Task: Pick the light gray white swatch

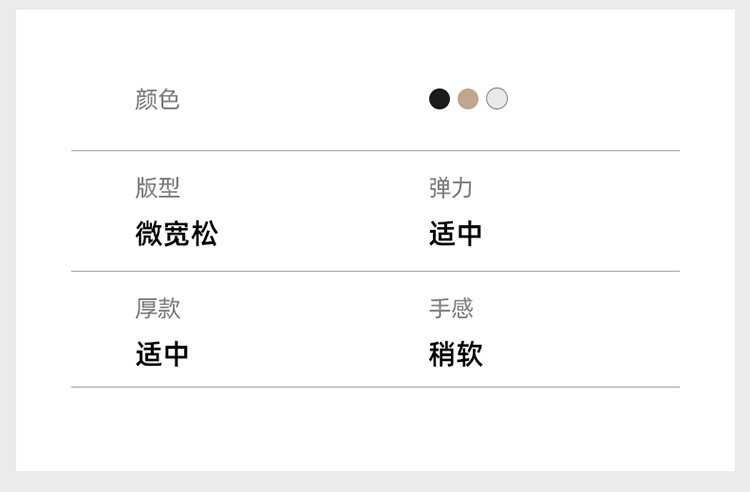Action: (496, 99)
